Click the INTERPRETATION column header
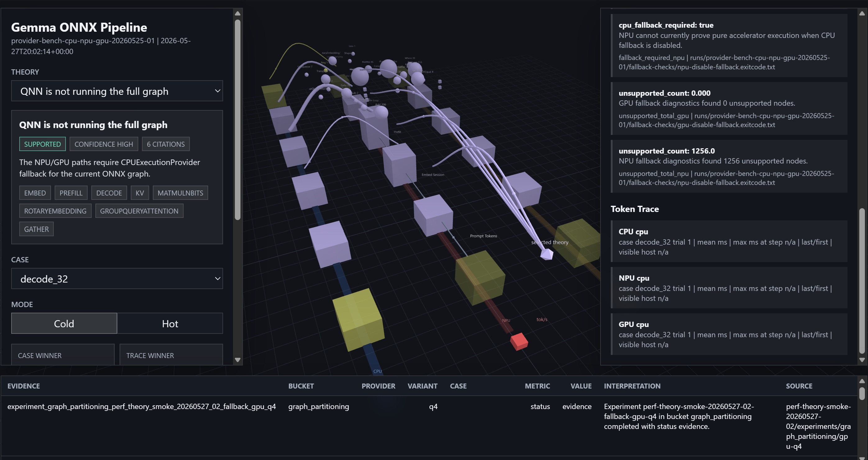This screenshot has height=460, width=868. (632, 386)
